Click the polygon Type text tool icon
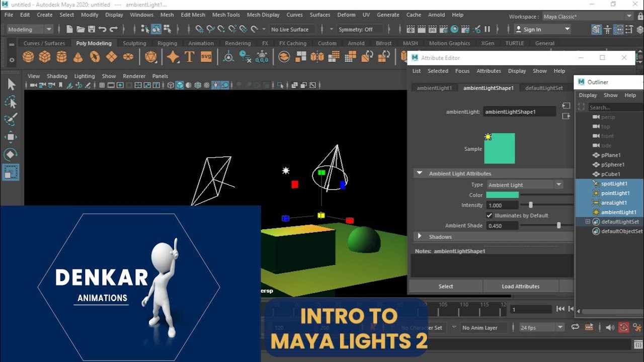Screen dimensions: 644x362 (x=190, y=57)
